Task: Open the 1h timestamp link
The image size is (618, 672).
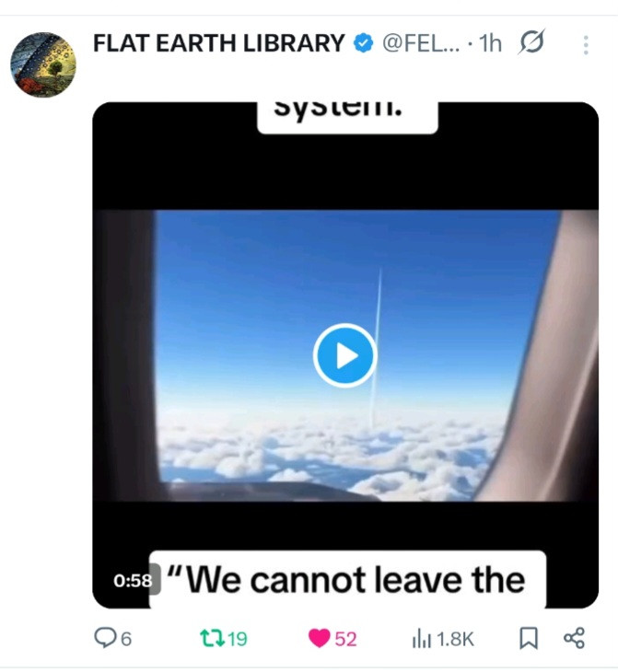Action: [490, 43]
